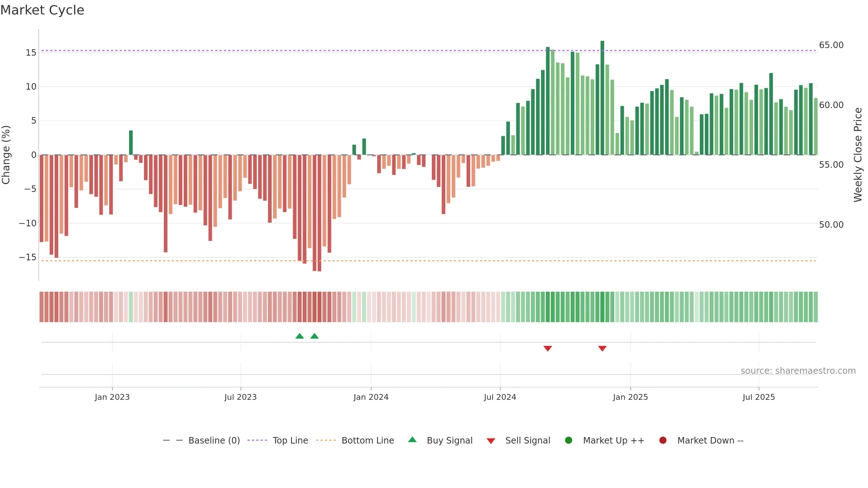Click the Change (%) axis title

pos(6,155)
